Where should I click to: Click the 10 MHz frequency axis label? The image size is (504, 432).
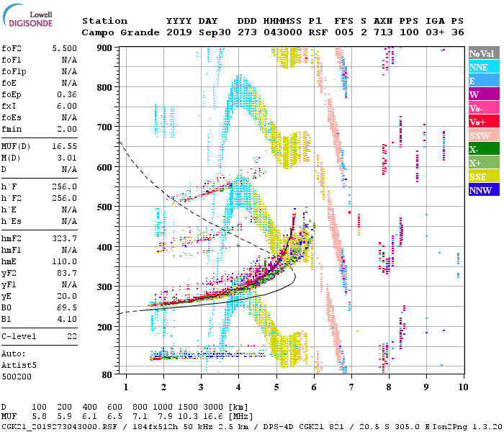pos(463,387)
